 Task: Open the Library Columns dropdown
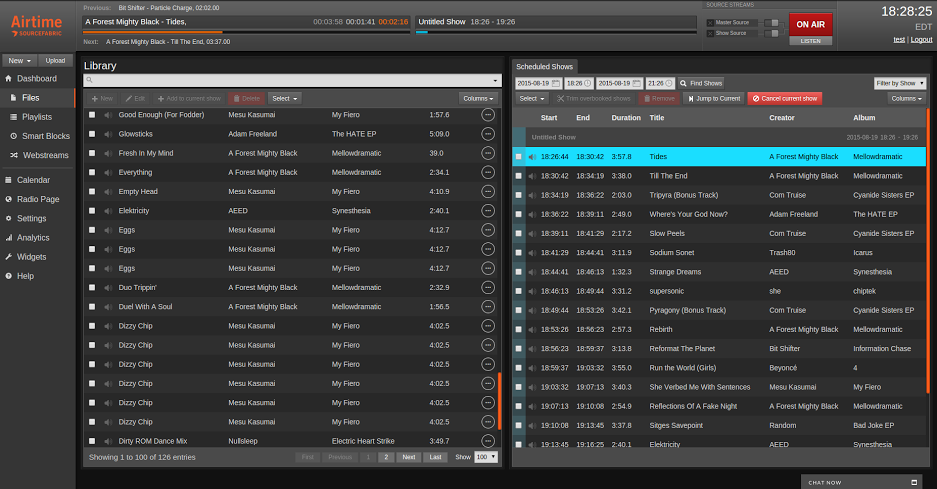click(478, 98)
